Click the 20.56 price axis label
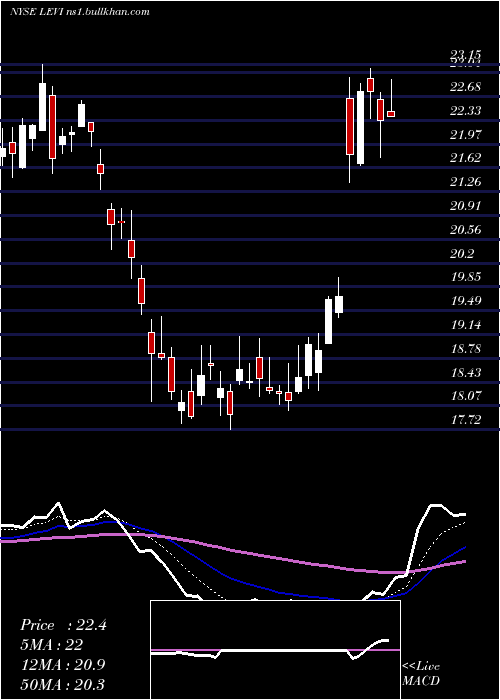 pyautogui.click(x=466, y=229)
